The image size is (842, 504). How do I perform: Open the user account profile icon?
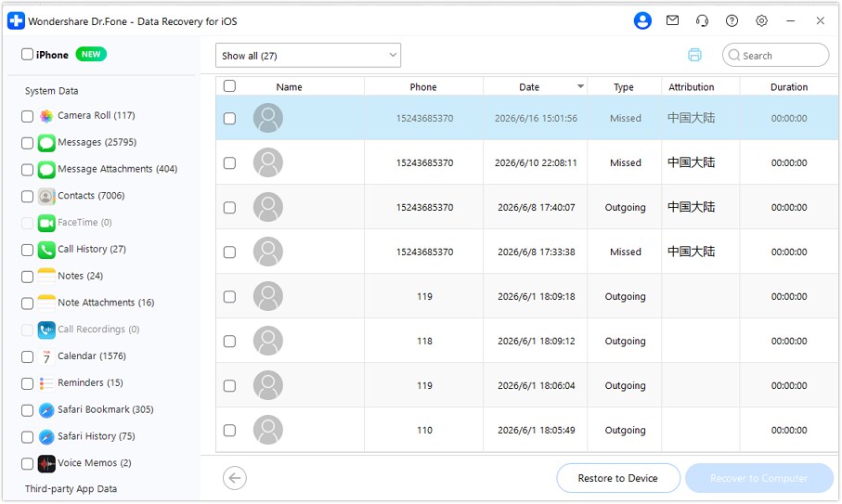pyautogui.click(x=642, y=21)
